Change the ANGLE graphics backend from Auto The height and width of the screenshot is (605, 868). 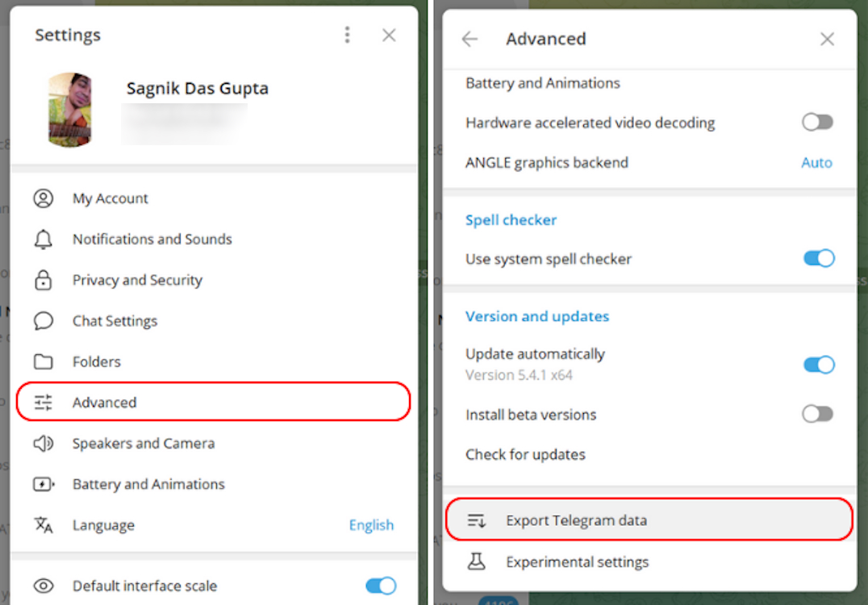[816, 162]
